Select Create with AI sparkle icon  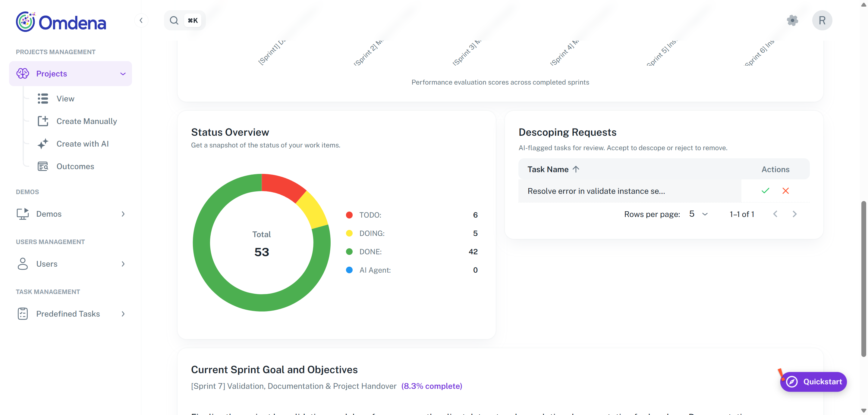43,144
